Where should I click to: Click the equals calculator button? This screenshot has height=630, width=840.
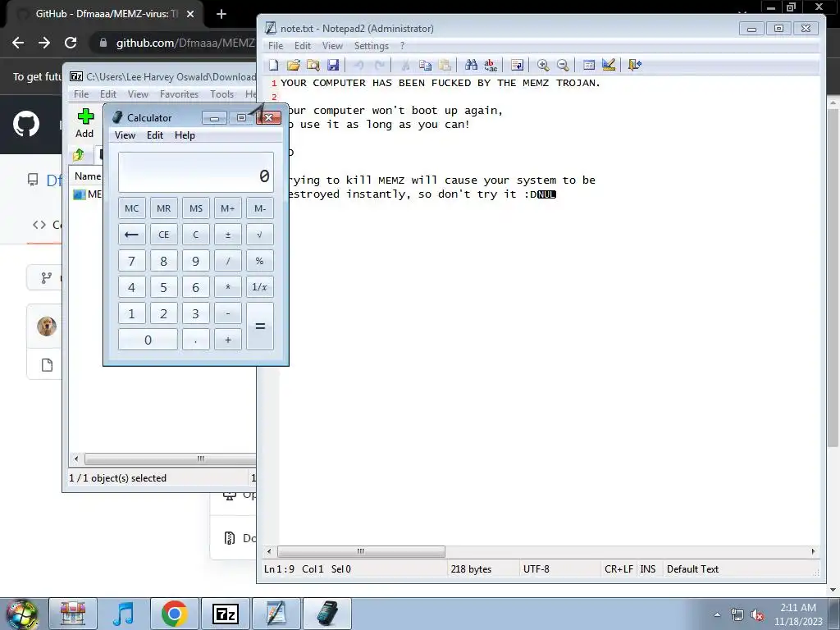click(260, 326)
